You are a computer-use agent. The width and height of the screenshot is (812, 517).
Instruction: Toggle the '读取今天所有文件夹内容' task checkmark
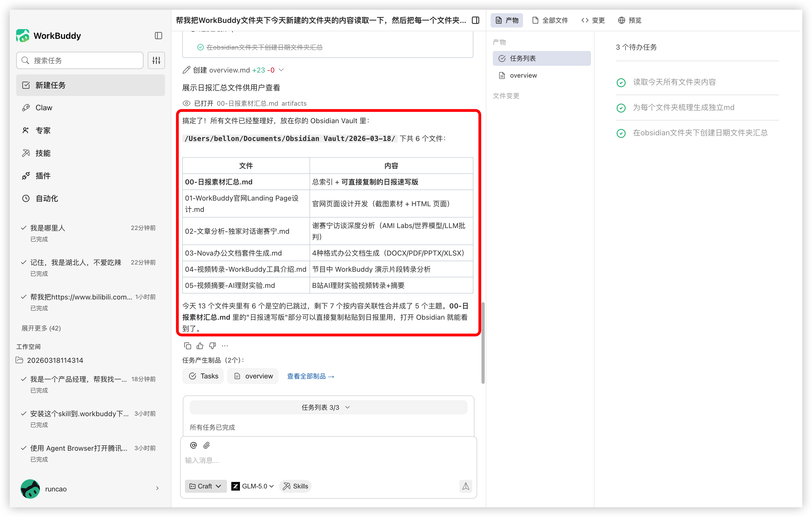(621, 83)
